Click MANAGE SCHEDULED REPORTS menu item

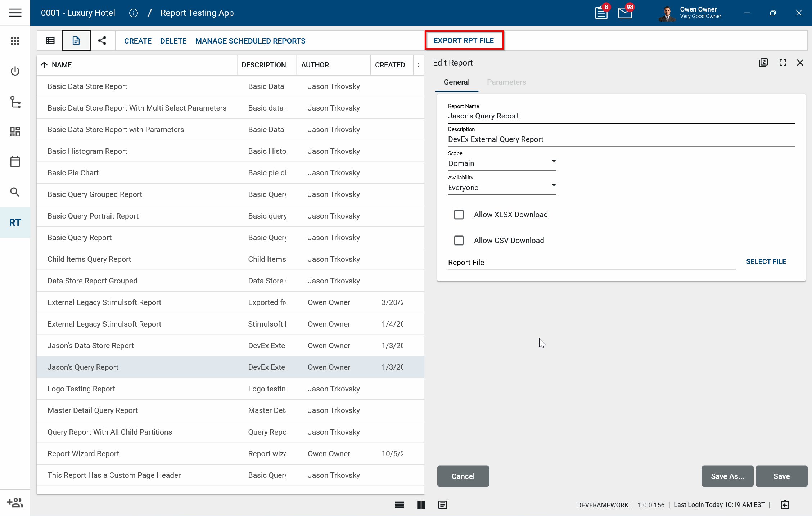click(250, 41)
